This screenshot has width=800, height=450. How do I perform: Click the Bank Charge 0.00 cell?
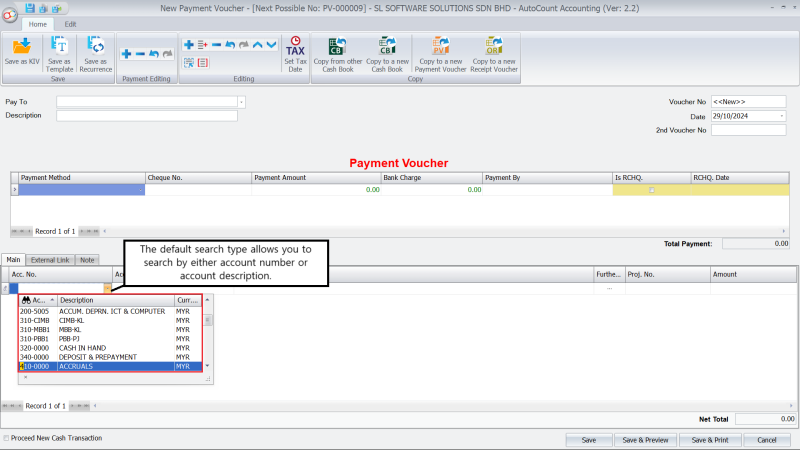pyautogui.click(x=432, y=190)
